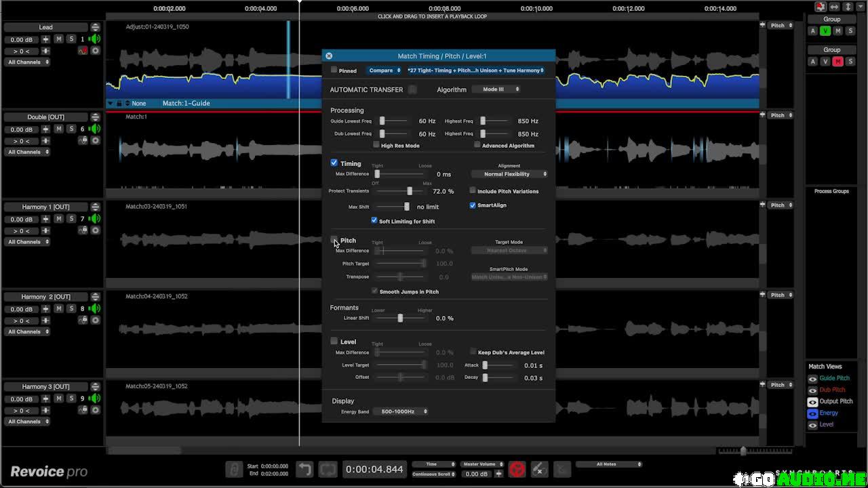Image resolution: width=868 pixels, height=488 pixels.
Task: Open the Lead track All Channels dropdown
Action: pyautogui.click(x=28, y=62)
